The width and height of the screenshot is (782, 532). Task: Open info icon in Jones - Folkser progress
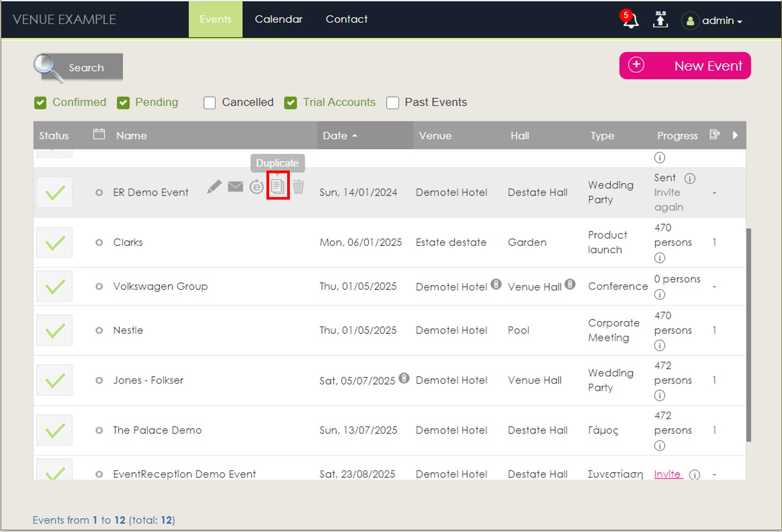coord(660,395)
